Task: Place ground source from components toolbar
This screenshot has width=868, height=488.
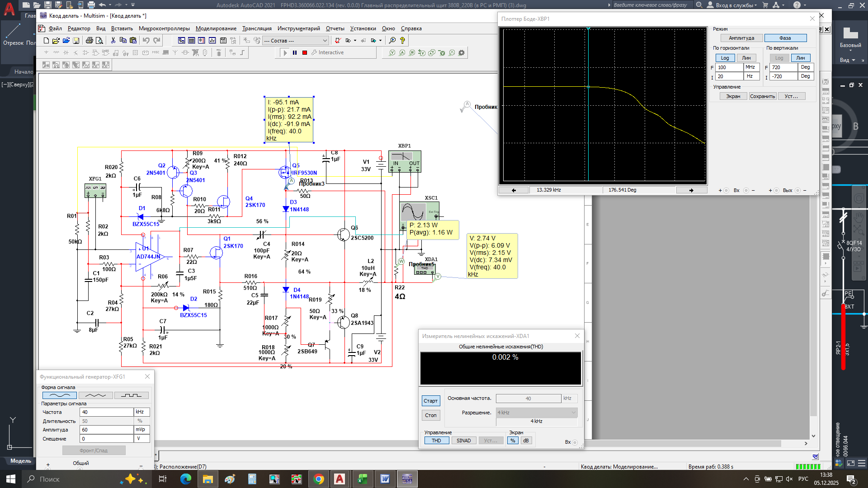Action: tap(46, 53)
